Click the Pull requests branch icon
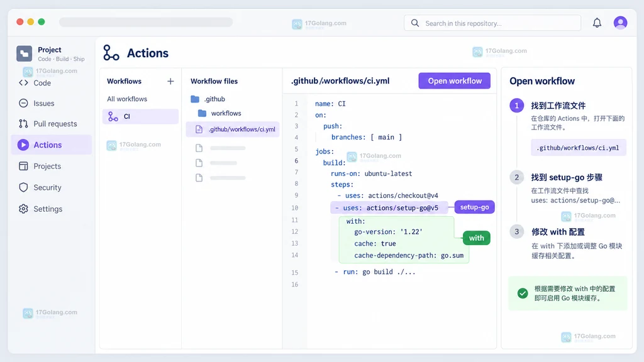 (x=23, y=124)
